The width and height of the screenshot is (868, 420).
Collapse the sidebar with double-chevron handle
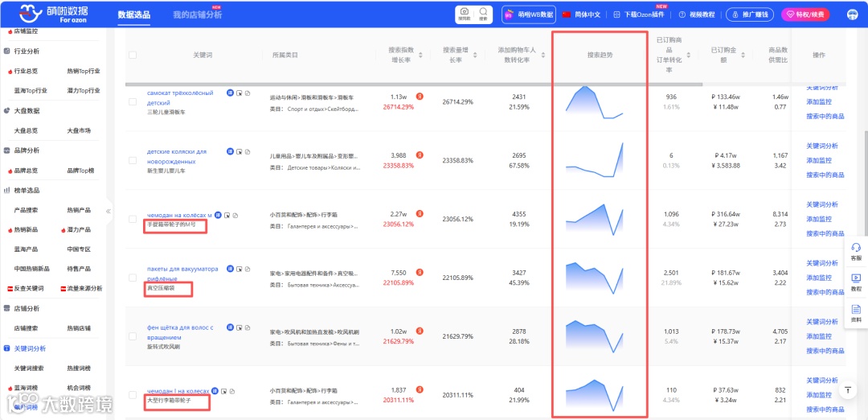108,211
